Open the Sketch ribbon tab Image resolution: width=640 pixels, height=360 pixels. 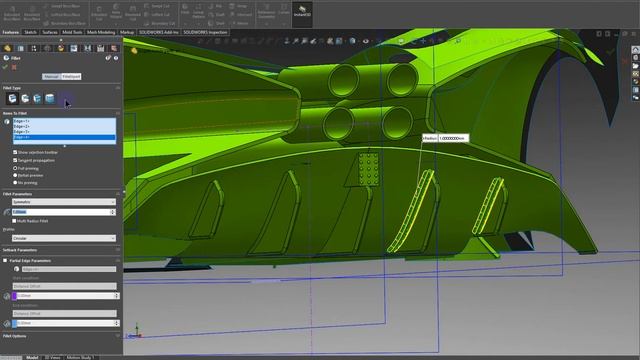[31, 32]
